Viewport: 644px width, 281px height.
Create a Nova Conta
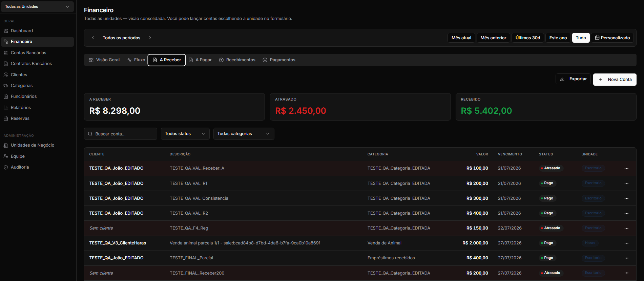coord(615,80)
